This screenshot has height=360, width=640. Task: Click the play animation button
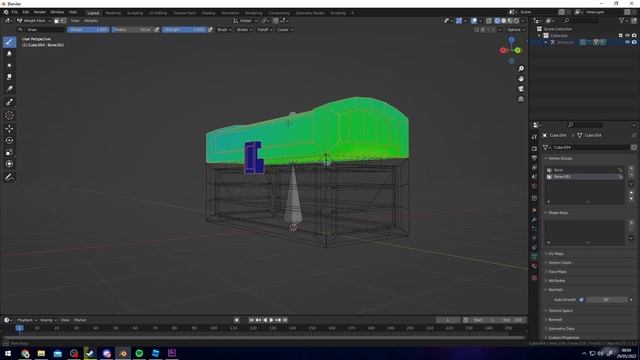click(x=271, y=320)
